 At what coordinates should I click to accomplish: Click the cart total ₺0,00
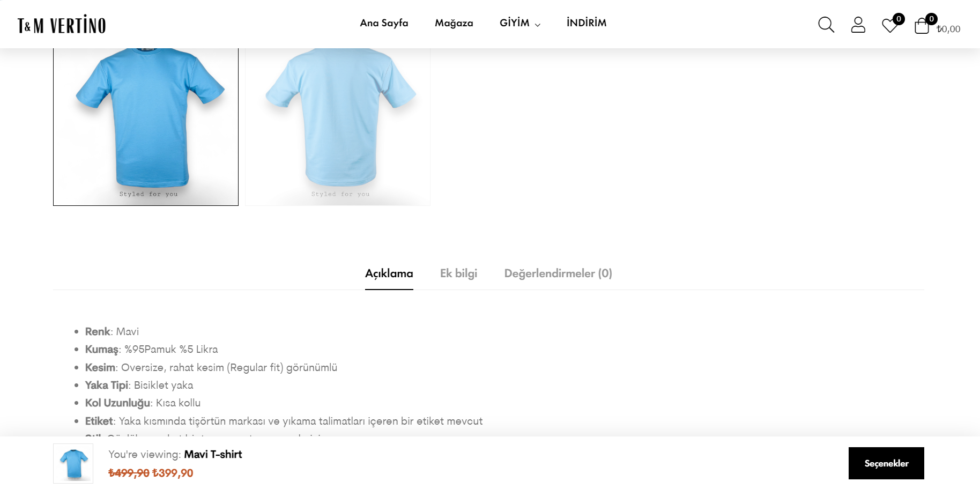[948, 29]
